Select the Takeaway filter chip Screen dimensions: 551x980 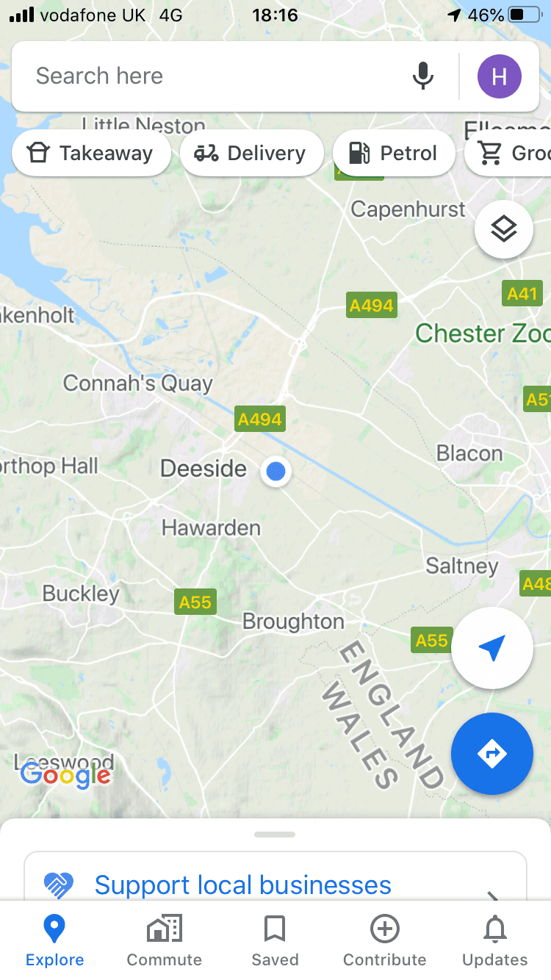tap(91, 153)
